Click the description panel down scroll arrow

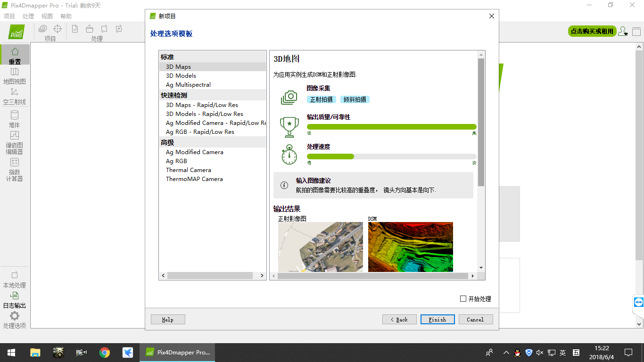coord(481,268)
